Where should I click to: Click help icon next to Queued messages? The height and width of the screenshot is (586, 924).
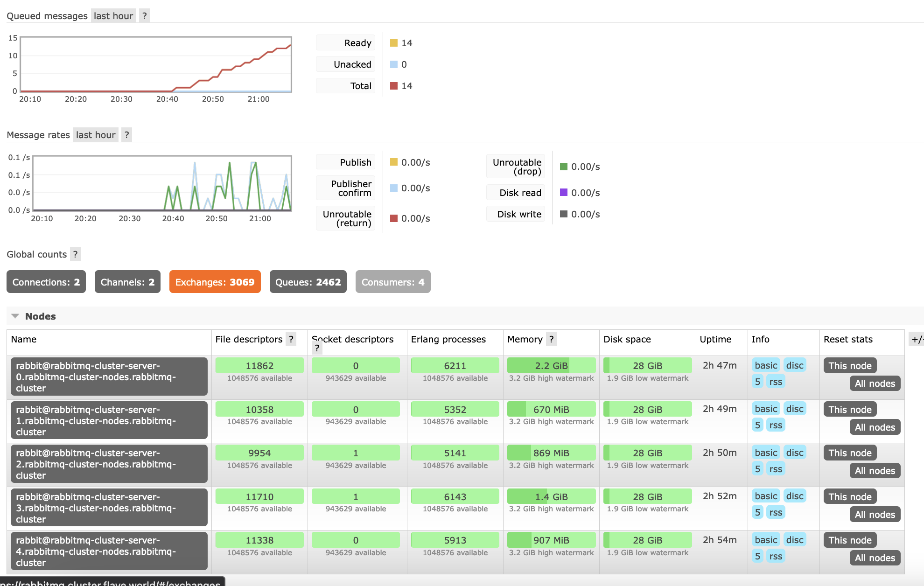[x=145, y=16]
